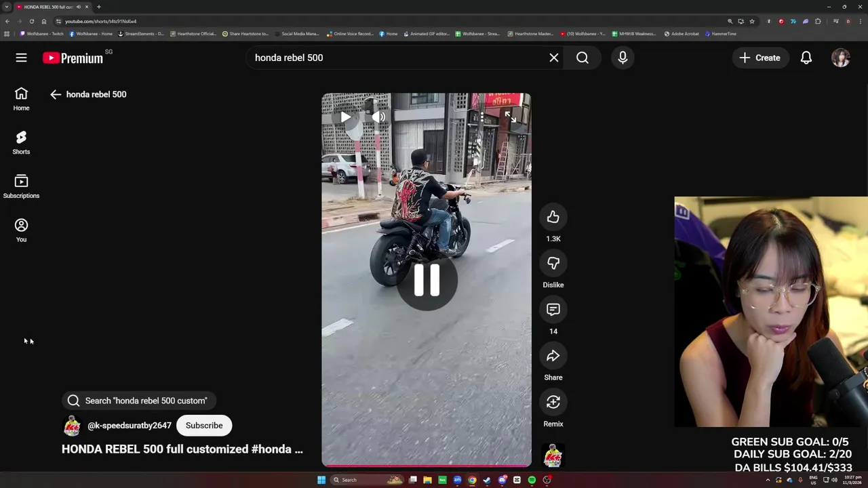This screenshot has height=488, width=868.
Task: Open the @k-speedsuratby2647 channel link
Action: point(130,426)
